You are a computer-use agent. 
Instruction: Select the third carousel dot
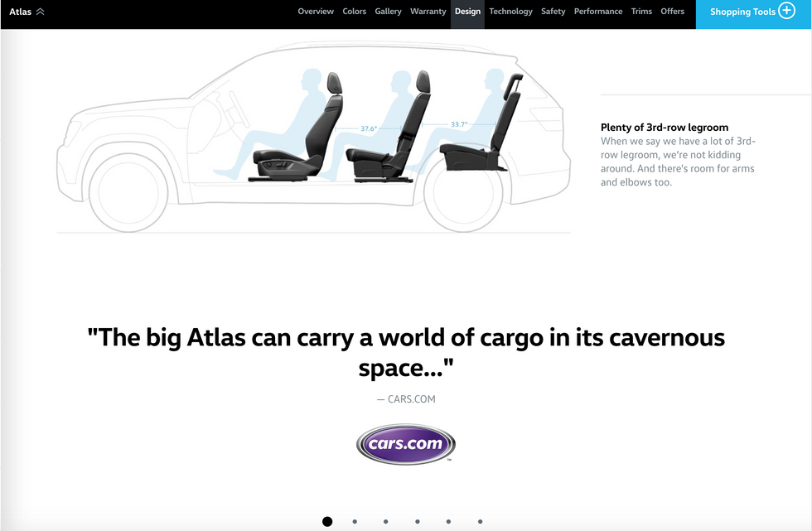click(386, 522)
